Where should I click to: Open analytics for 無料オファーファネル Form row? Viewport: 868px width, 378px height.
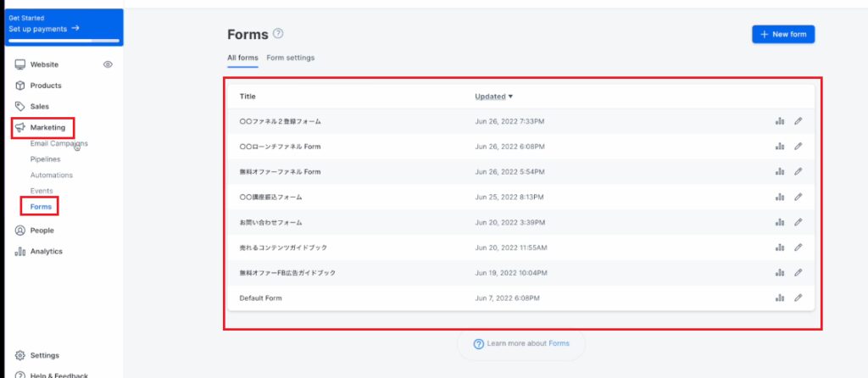(x=780, y=171)
